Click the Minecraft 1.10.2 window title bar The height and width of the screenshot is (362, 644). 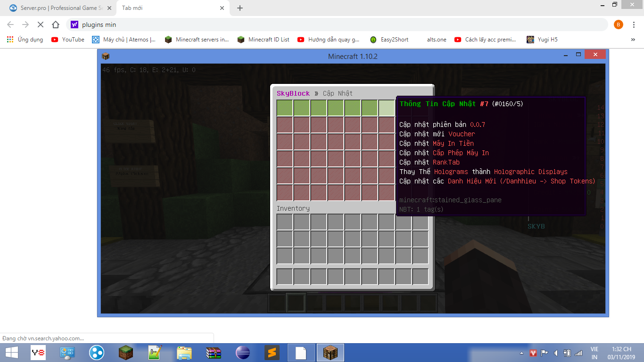click(x=353, y=56)
